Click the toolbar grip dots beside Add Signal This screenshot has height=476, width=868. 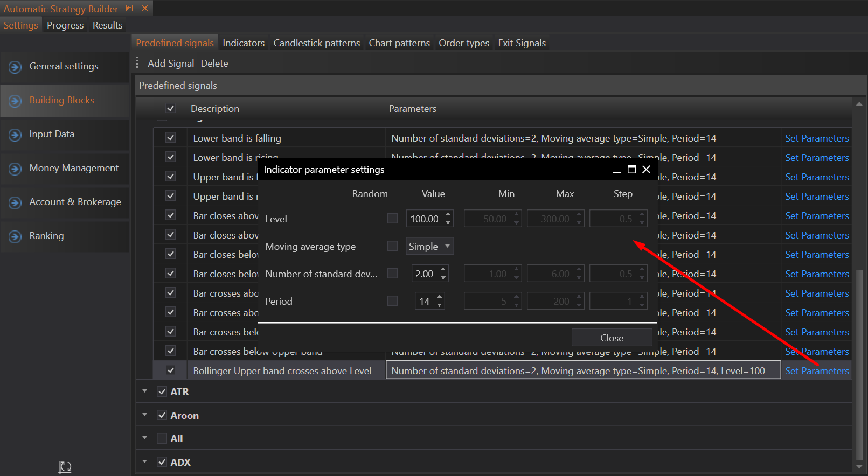[x=137, y=63]
